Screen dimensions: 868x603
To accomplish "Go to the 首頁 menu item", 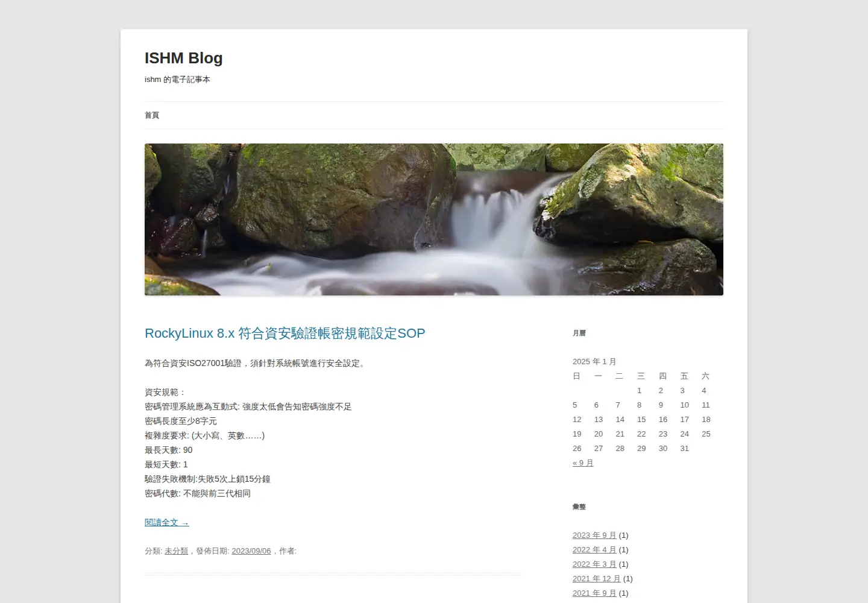I will click(x=152, y=115).
